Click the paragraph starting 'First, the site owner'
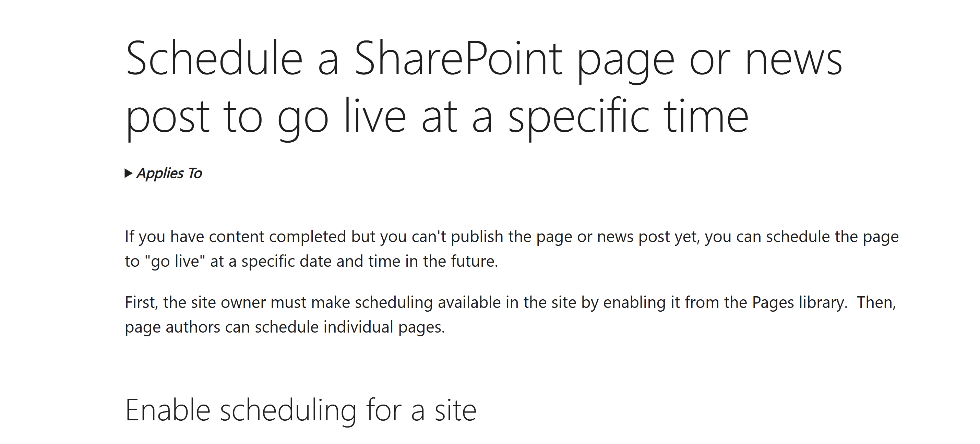The height and width of the screenshot is (444, 980). [511, 315]
